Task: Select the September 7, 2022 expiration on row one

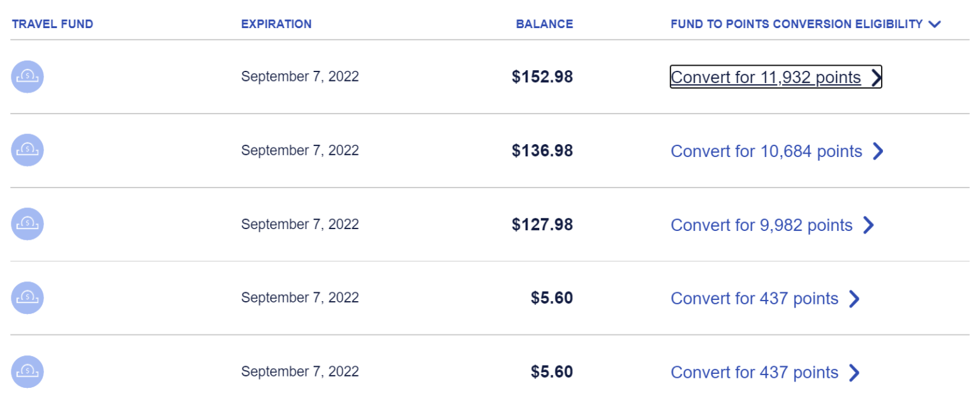Action: [300, 77]
